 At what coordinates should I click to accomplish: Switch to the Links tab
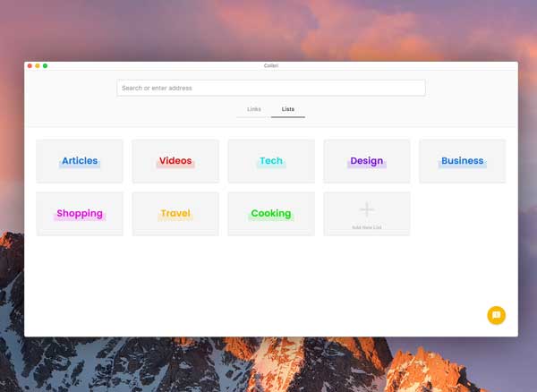(254, 109)
